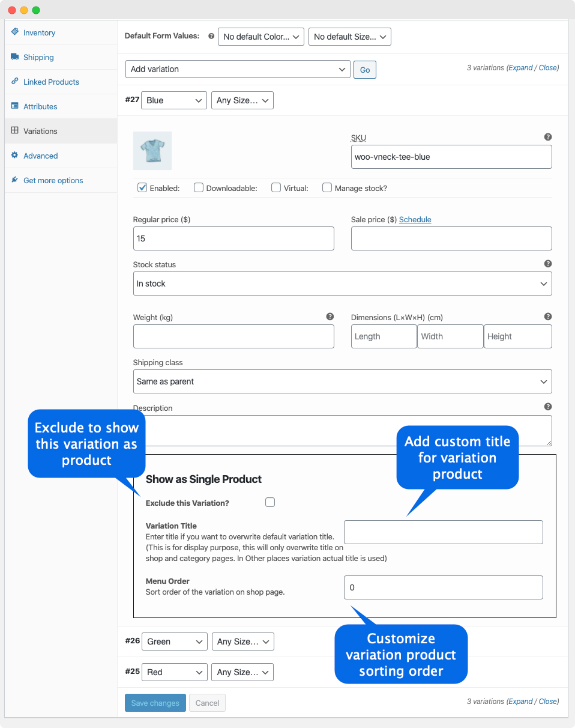
Task: Click the Get more options megaphone icon
Action: coord(14,180)
